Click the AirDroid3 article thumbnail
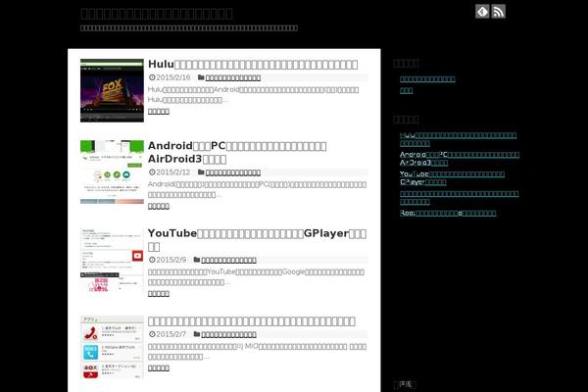The image size is (588, 392). click(x=112, y=172)
